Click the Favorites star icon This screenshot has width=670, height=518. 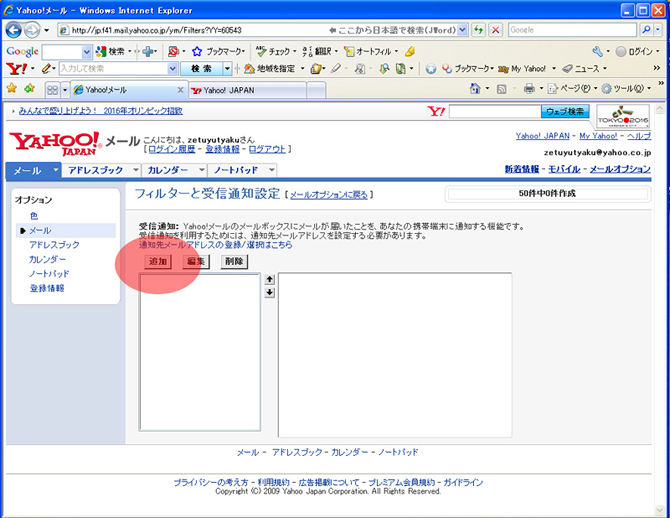point(12,88)
